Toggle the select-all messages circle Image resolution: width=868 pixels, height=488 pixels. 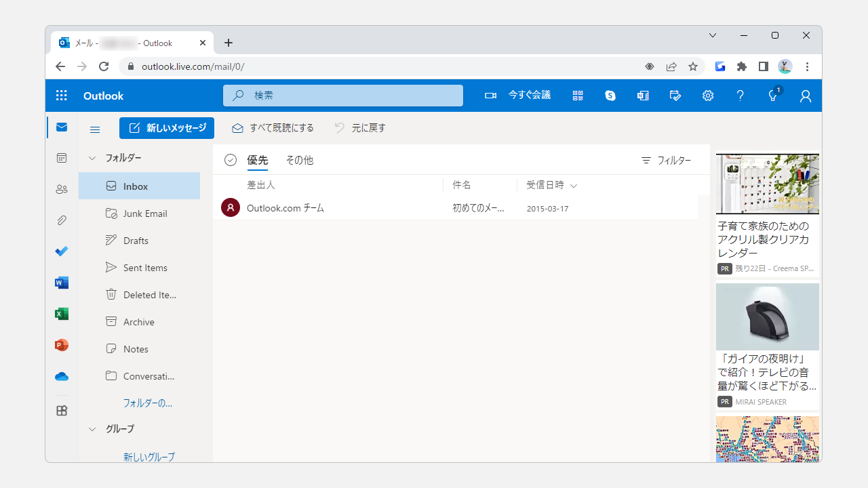(x=231, y=159)
